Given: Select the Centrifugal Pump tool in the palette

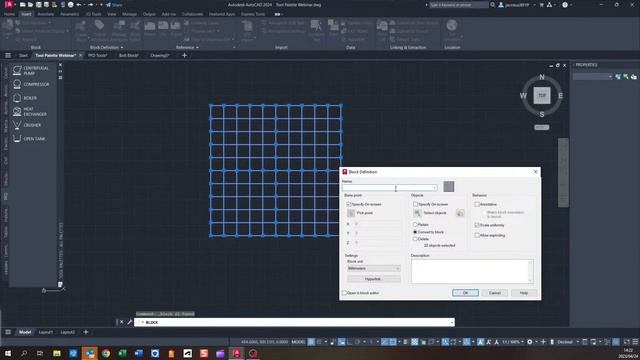Looking at the screenshot, I should coord(31,70).
